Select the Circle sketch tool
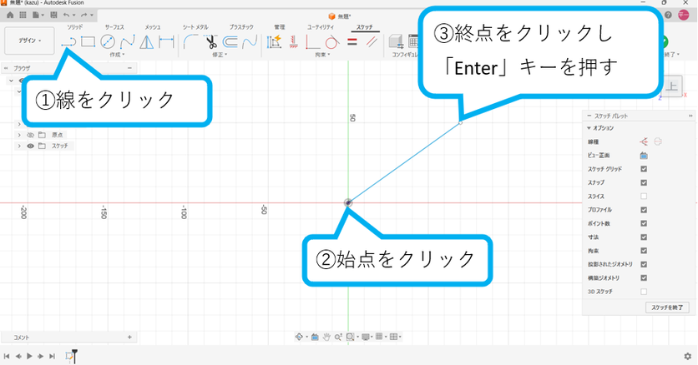 [107, 42]
